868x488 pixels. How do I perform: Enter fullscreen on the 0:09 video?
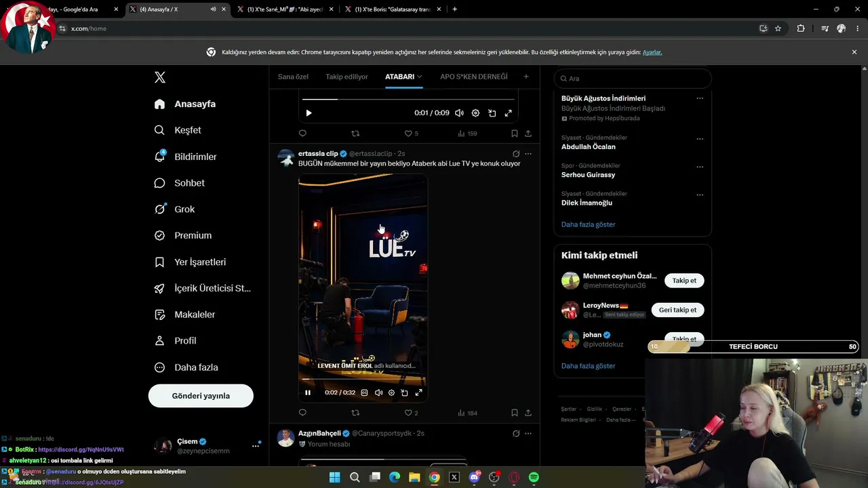(x=508, y=113)
